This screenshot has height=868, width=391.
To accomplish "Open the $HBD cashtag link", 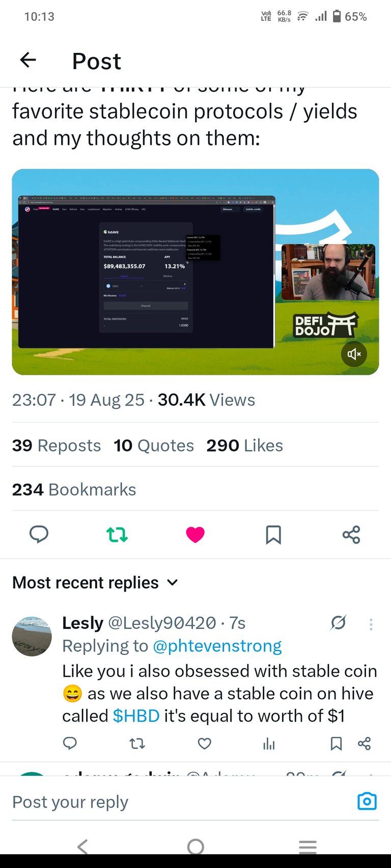I will 136,716.
